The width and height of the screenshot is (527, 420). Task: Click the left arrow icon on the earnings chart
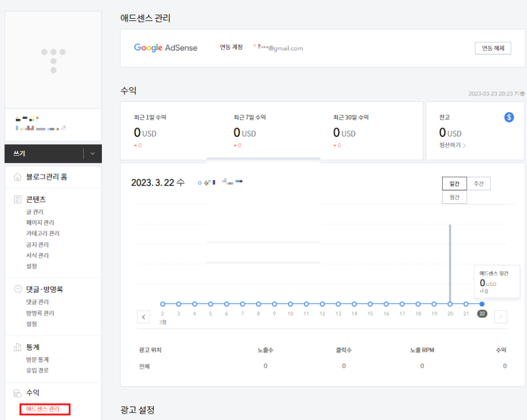(143, 316)
